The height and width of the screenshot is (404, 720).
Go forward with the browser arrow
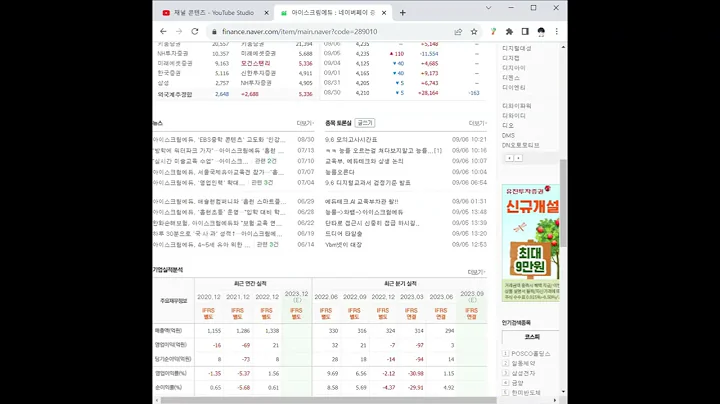coord(179,31)
